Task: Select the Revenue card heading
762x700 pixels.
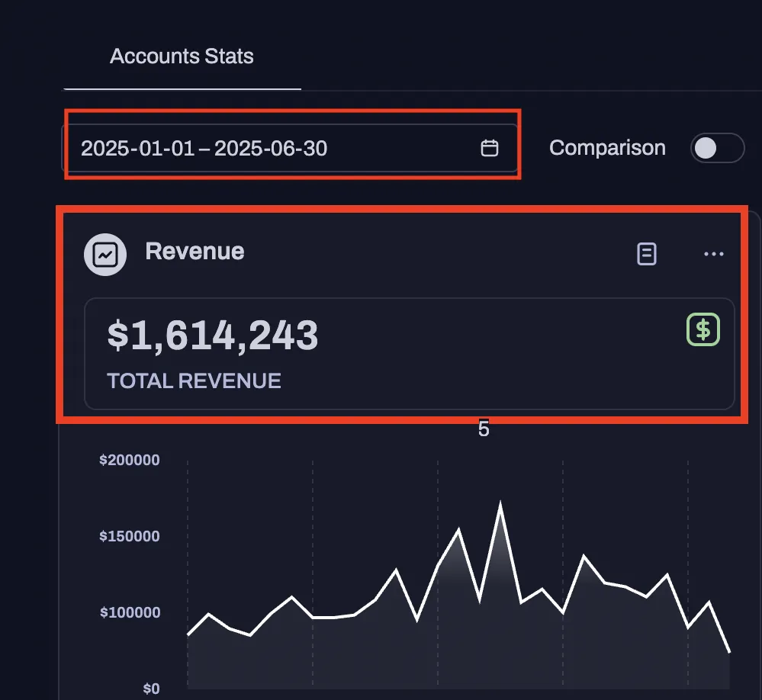Action: pyautogui.click(x=195, y=252)
